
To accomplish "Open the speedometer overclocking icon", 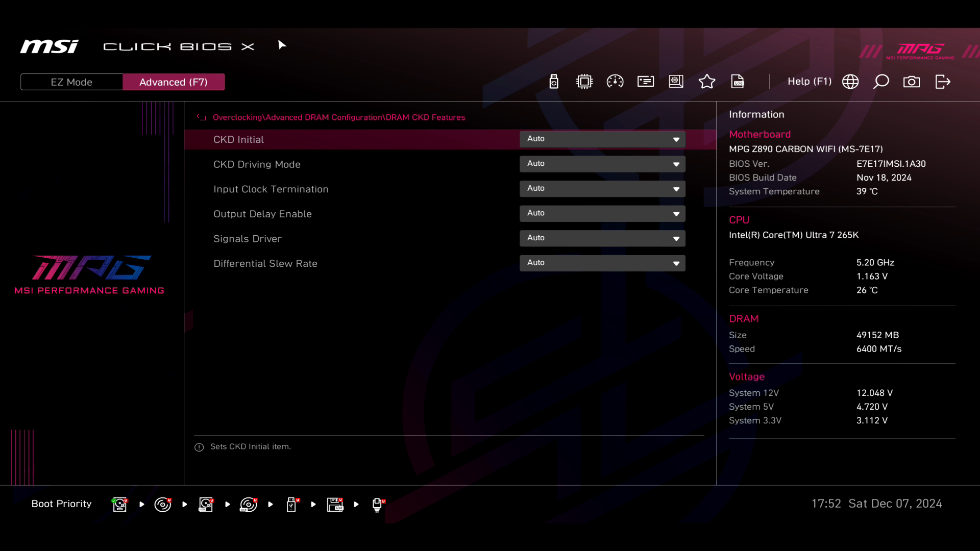I will [x=615, y=82].
